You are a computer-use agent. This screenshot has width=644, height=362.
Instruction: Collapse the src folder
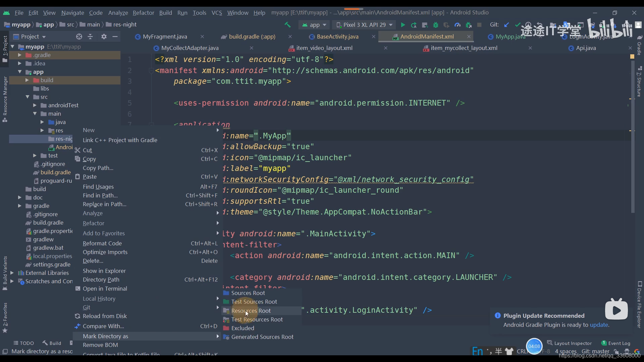[28, 97]
